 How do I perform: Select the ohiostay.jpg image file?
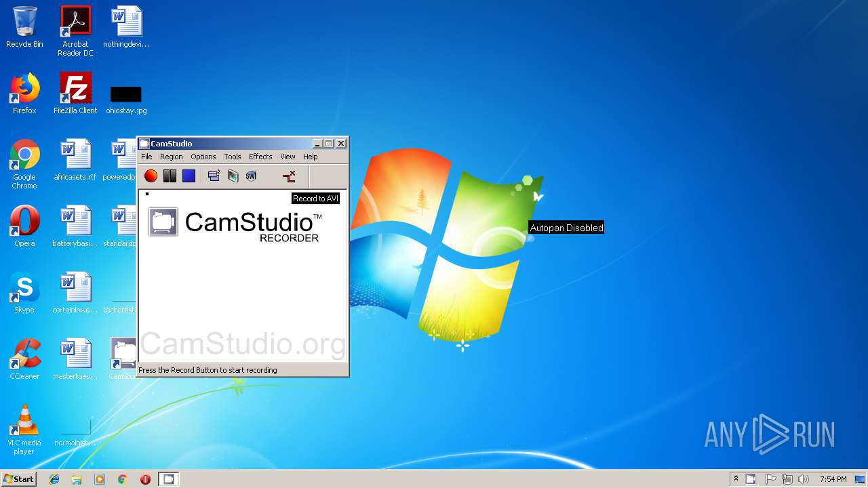[126, 99]
